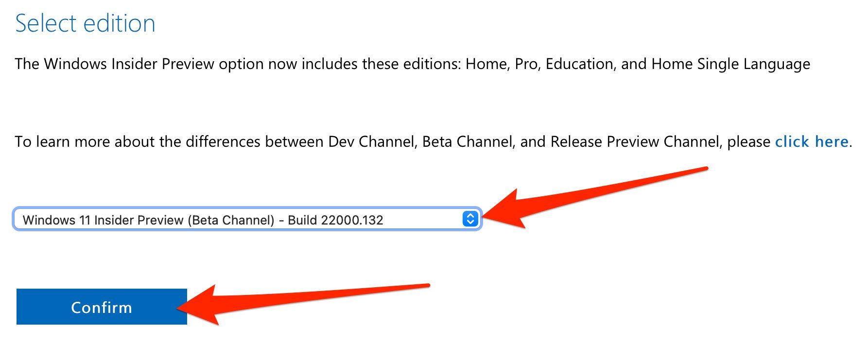Click 'Windows Insider Preview' in the first paragraph
The image size is (868, 346).
[129, 64]
